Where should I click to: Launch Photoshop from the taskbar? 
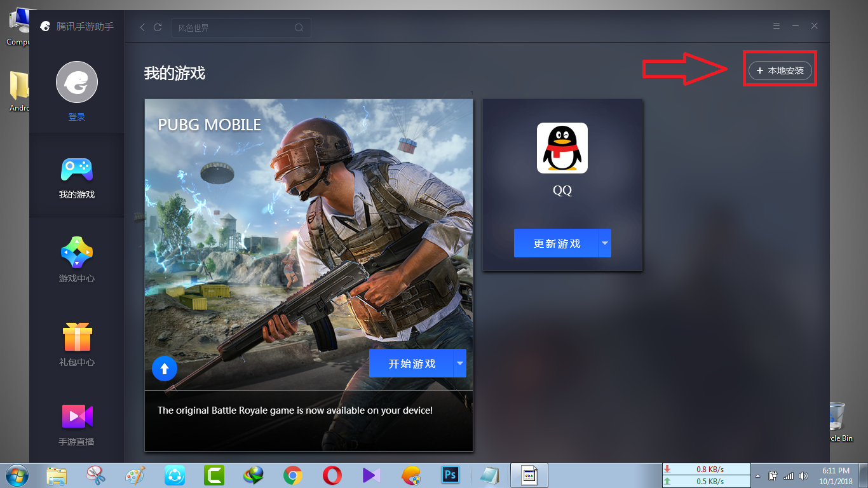coord(451,475)
